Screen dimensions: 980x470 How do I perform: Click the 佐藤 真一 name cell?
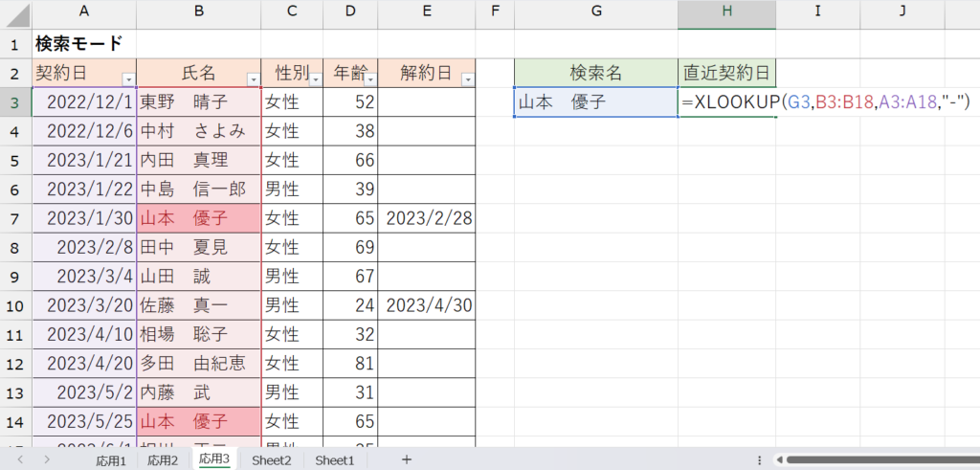pyautogui.click(x=198, y=305)
